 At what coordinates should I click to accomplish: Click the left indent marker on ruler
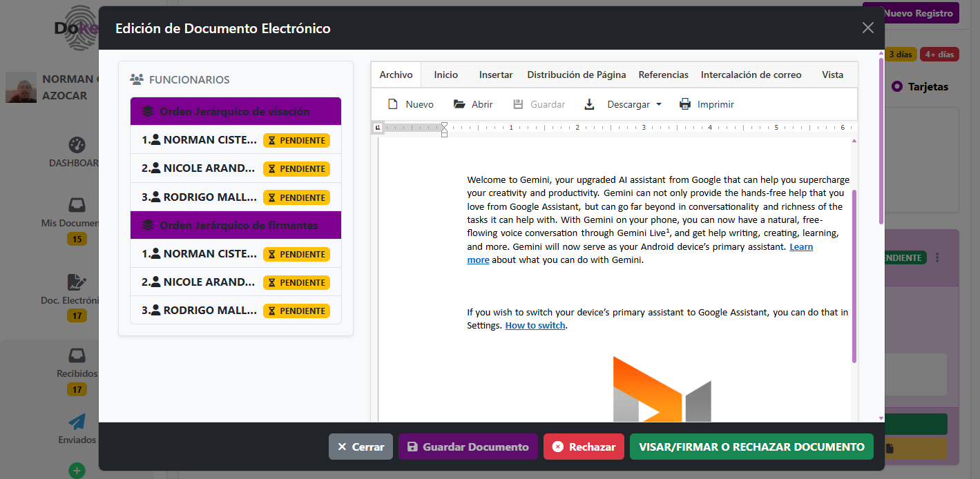[444, 133]
